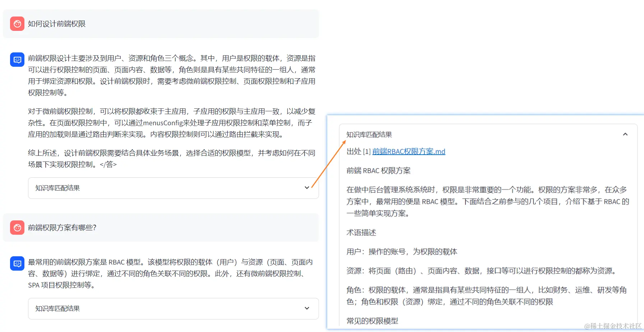This screenshot has height=332, width=644.
Task: Click the 术语描述 heading
Action: coord(361,233)
